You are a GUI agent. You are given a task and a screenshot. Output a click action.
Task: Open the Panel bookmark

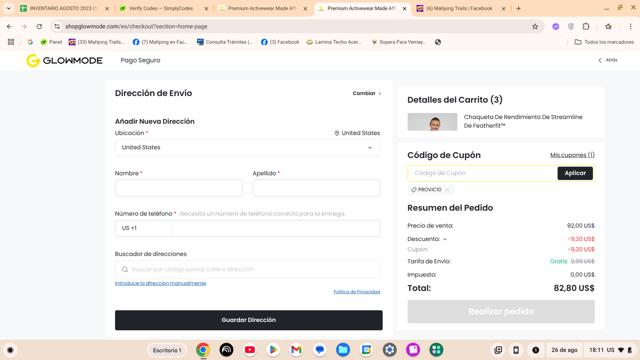click(51, 42)
